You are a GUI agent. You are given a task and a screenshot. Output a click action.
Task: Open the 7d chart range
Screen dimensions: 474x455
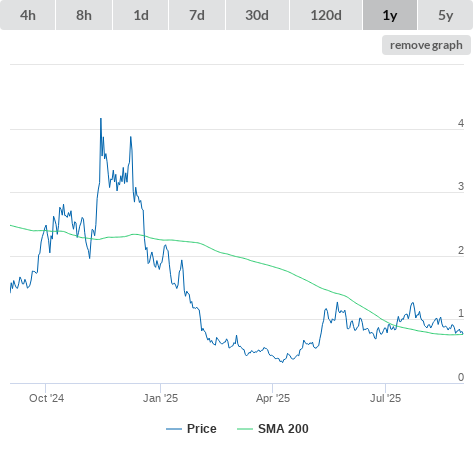[197, 15]
